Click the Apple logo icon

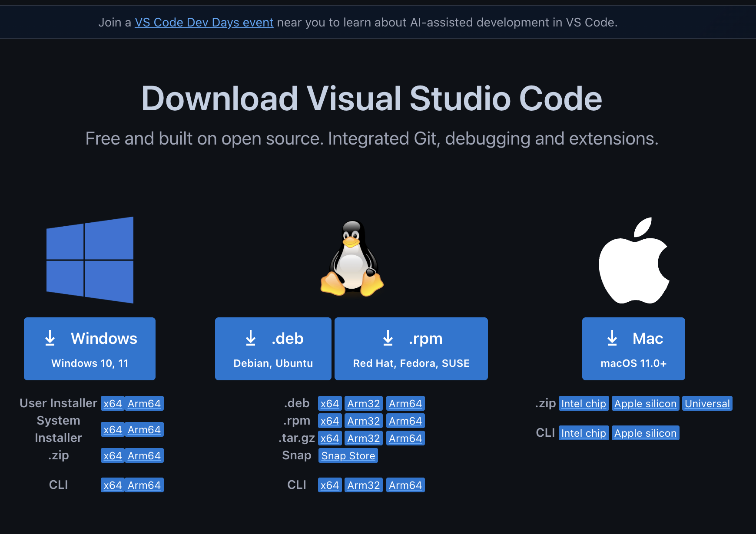[x=634, y=260]
